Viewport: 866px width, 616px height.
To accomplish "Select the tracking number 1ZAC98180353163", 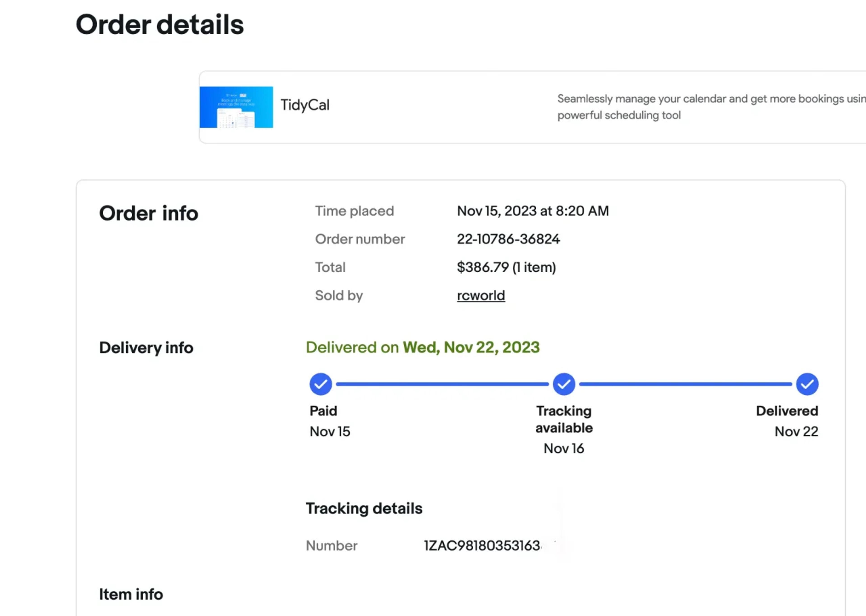I will (482, 545).
